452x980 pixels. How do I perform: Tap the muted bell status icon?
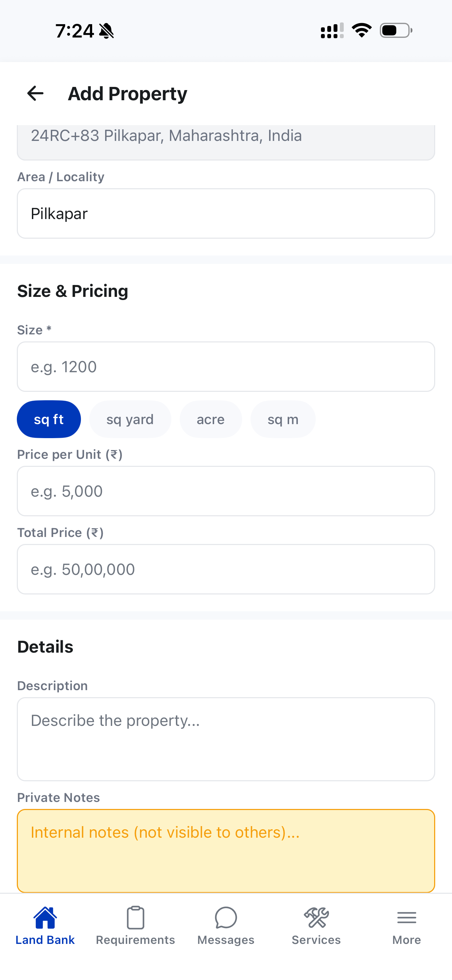pyautogui.click(x=107, y=31)
